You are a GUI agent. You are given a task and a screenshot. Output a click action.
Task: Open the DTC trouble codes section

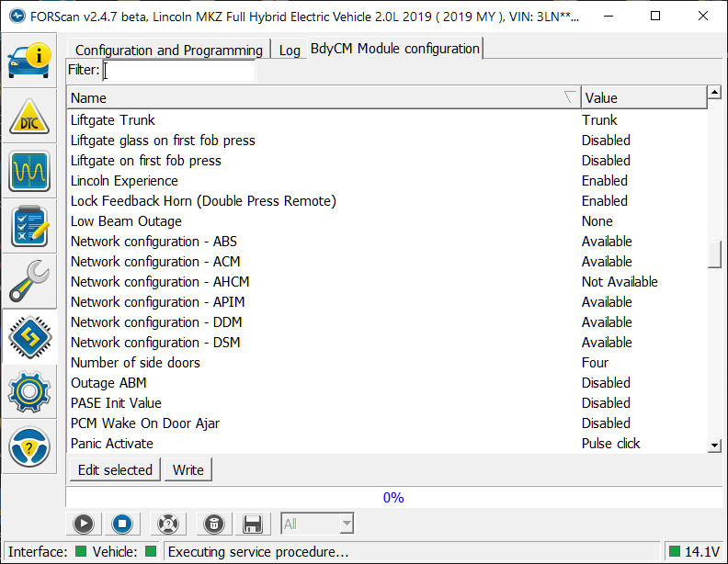pos(28,118)
